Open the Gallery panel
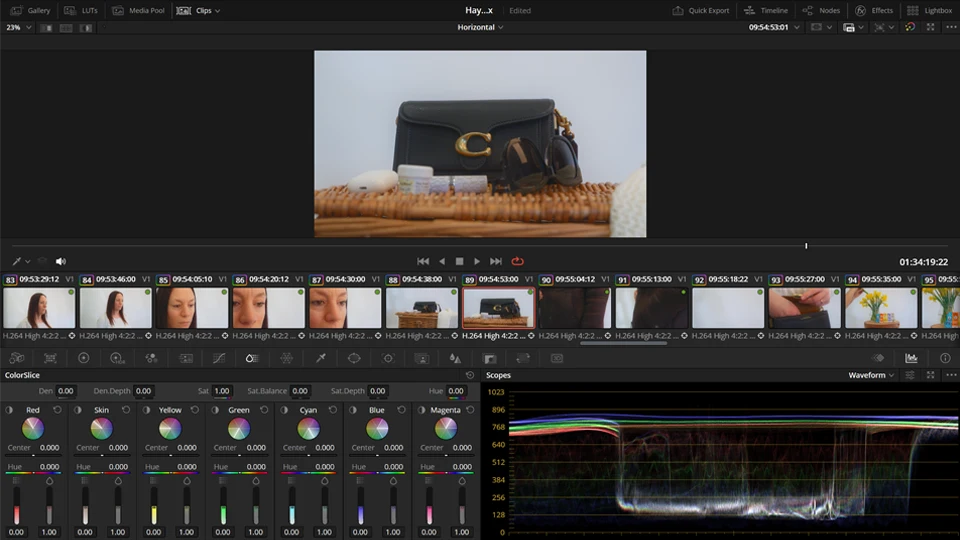Viewport: 960px width, 540px height. click(31, 10)
